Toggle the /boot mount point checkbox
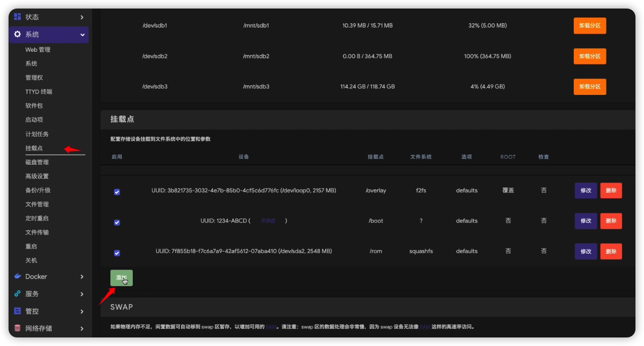644x346 pixels. (117, 222)
